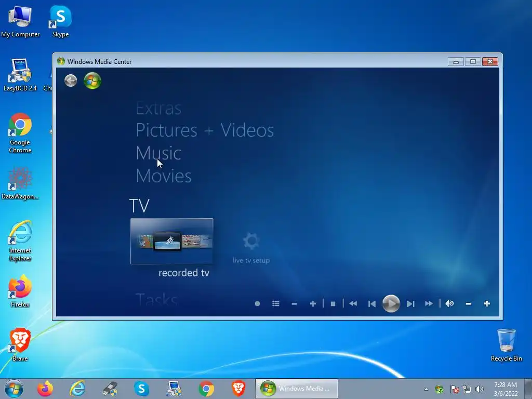532x399 pixels.
Task: Open EasyBCD 2.4 desktop shortcut
Action: [x=20, y=75]
